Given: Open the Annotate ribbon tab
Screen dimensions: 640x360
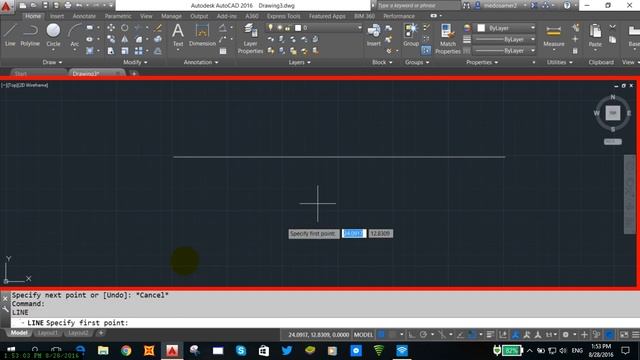Looking at the screenshot, I should tap(84, 16).
